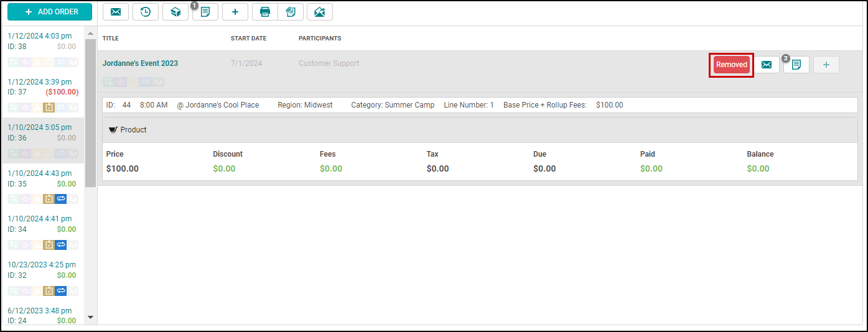Click the order list scrollbar up arrow
Screen dimensions: 868x332
[90, 33]
